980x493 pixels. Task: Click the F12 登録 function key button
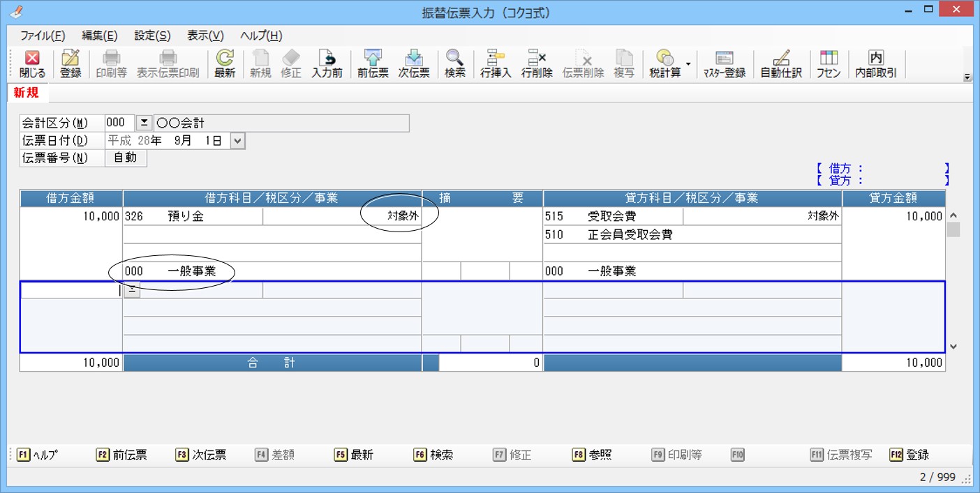point(909,455)
